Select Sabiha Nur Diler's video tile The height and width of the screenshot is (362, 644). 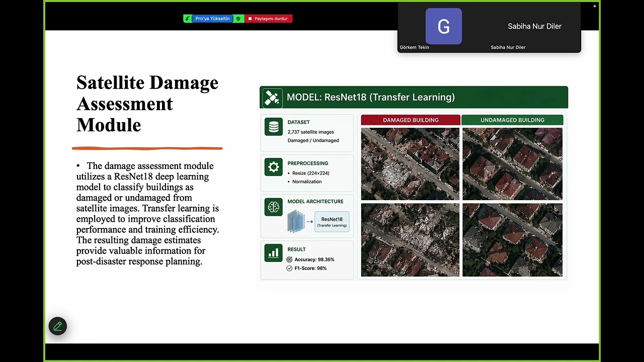(x=534, y=26)
